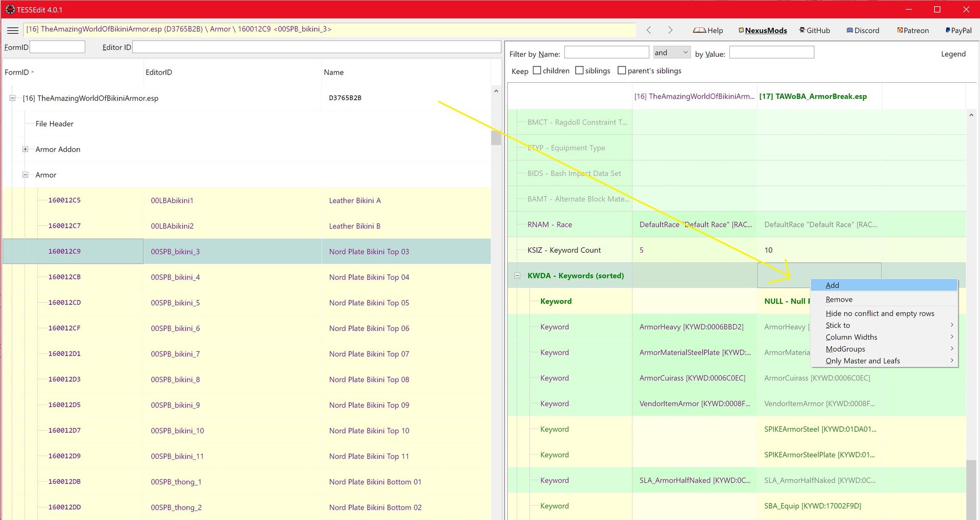Toggle Keep parent's siblings checkbox
Image resolution: width=980 pixels, height=520 pixels.
click(622, 70)
